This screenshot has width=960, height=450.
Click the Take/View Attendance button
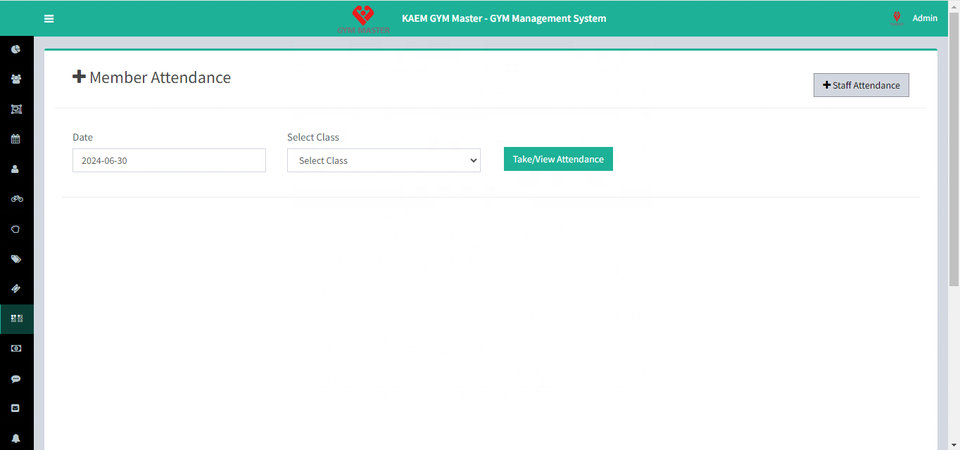[x=557, y=159]
